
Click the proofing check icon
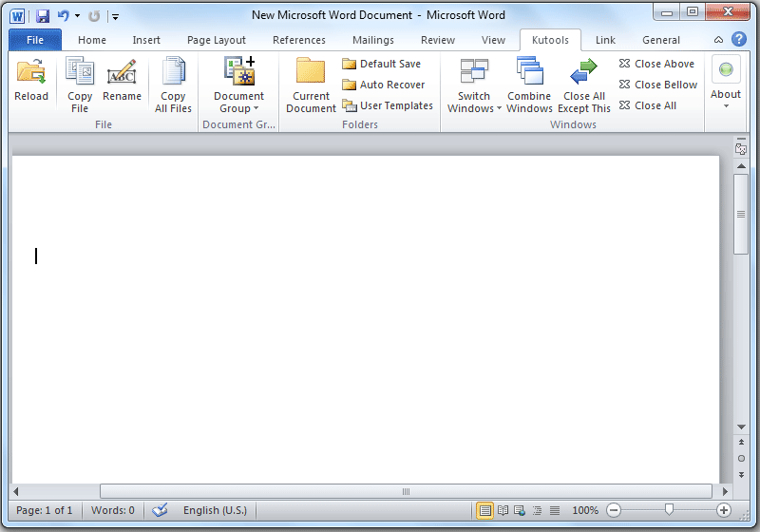(160, 510)
